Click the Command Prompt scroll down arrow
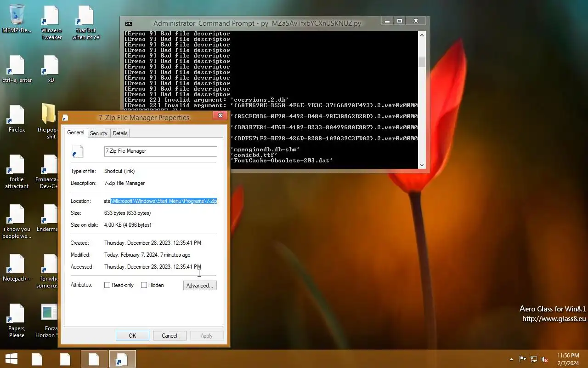The image size is (588, 368). [x=422, y=165]
